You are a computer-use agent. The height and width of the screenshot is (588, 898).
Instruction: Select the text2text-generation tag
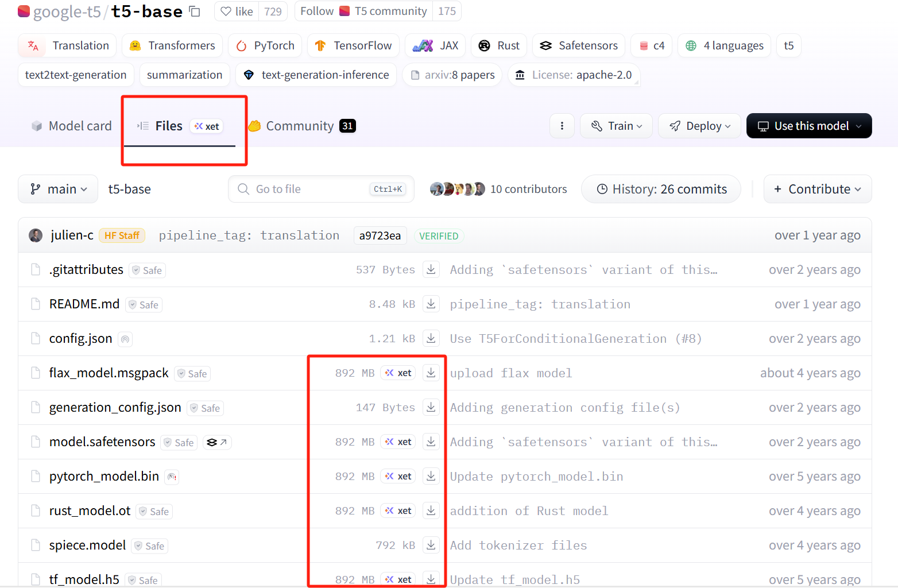tap(76, 75)
